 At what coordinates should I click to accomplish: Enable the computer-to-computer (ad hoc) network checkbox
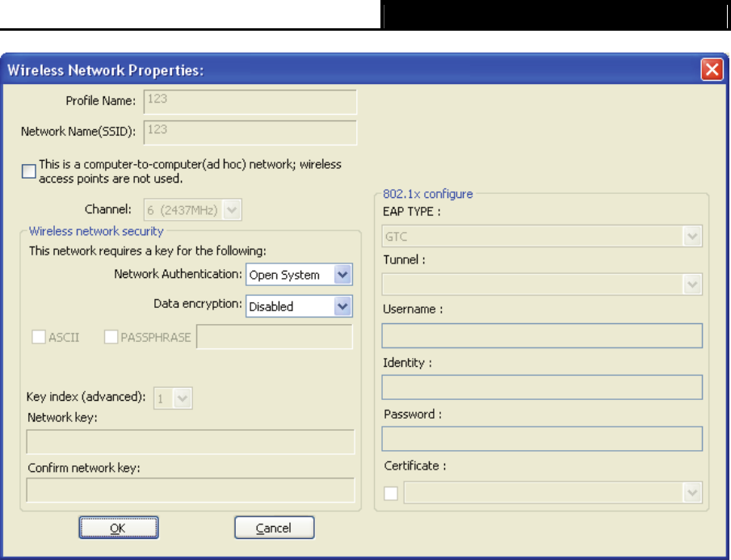coord(29,171)
